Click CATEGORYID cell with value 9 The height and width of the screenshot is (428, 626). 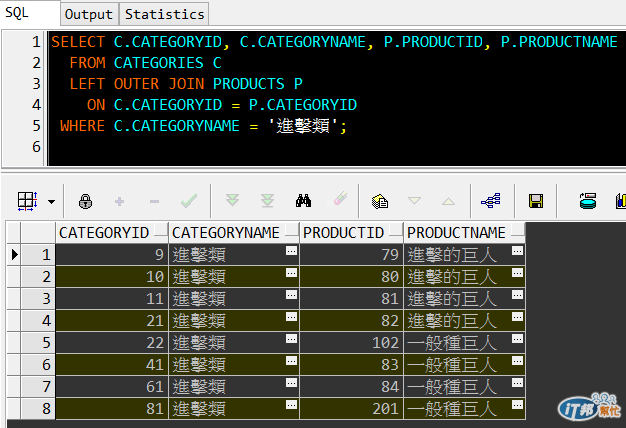(x=112, y=254)
